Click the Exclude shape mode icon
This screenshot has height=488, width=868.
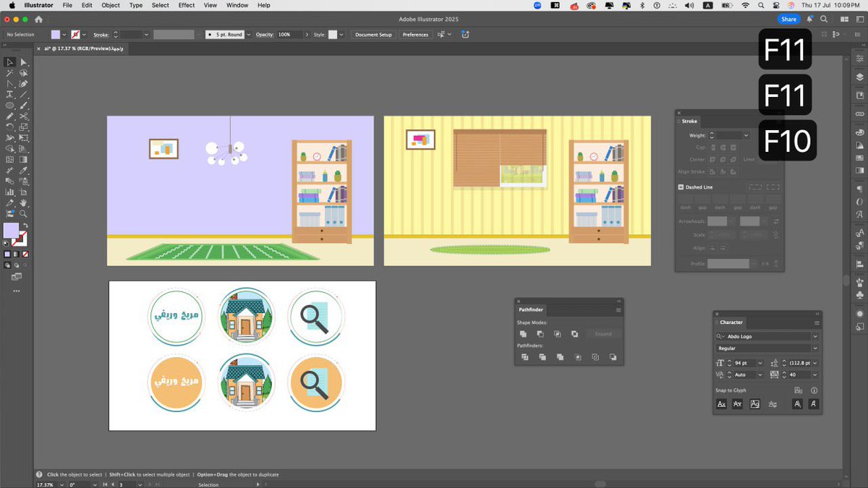574,334
